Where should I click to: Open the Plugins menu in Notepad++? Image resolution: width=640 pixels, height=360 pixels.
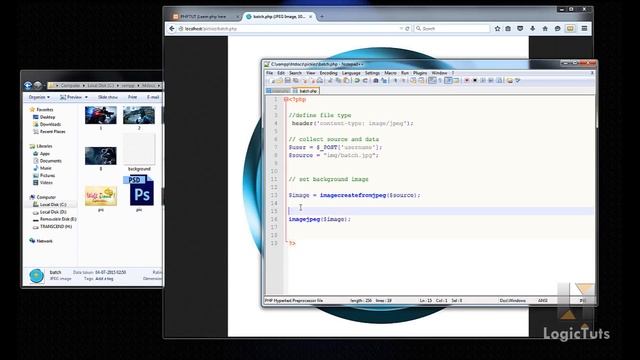tap(420, 73)
